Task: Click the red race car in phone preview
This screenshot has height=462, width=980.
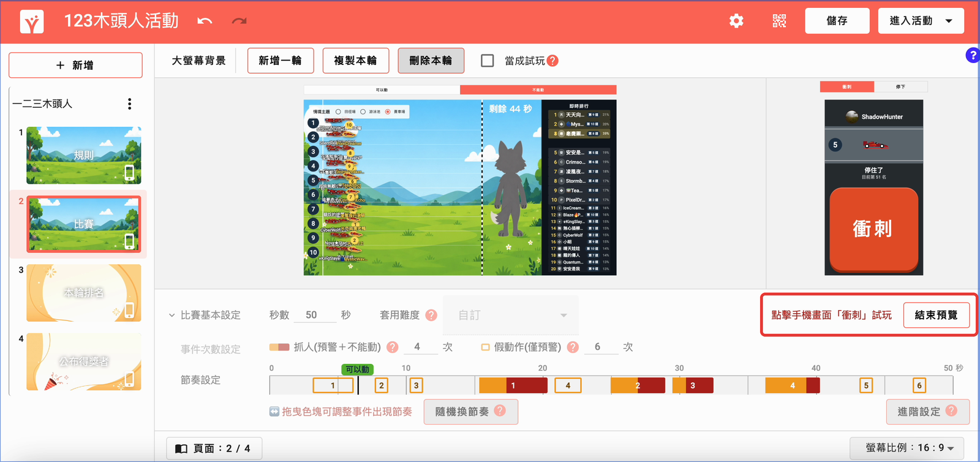Action: (x=875, y=145)
